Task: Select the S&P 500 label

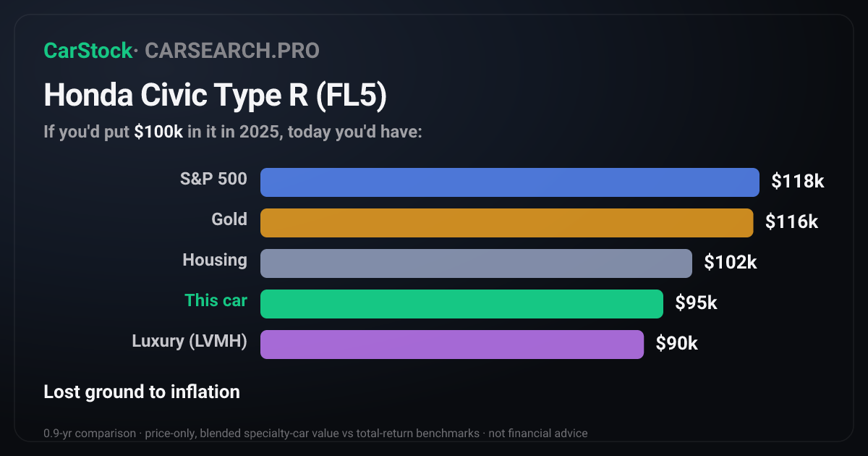Action: click(213, 179)
